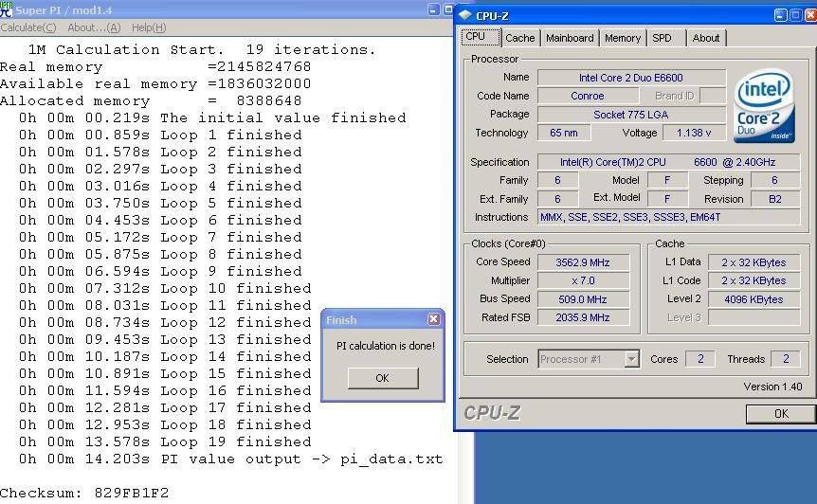Viewport: 817px width, 504px height.
Task: Click the Multiplier value x 7.0
Action: [583, 280]
